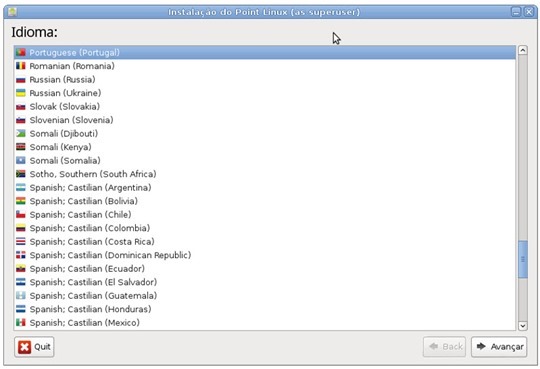Click the Slovakia flag icon
The height and width of the screenshot is (369, 540).
coord(21,106)
